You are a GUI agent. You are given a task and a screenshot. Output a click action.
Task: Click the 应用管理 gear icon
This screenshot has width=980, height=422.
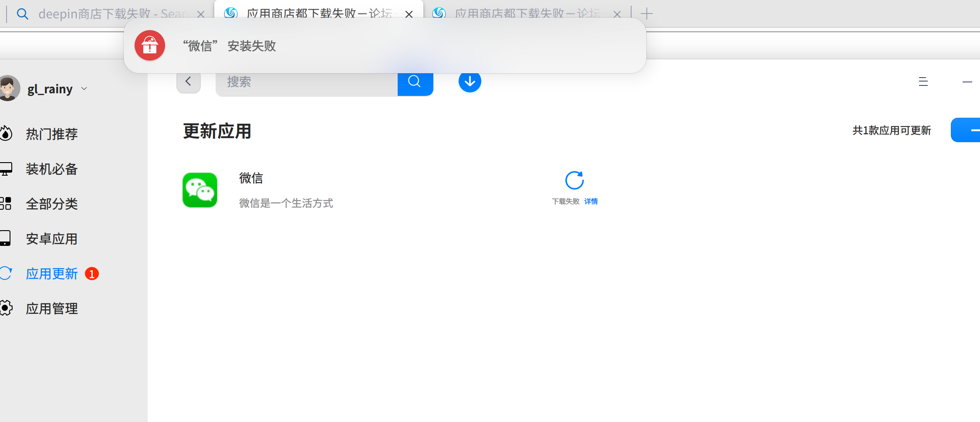click(x=6, y=308)
